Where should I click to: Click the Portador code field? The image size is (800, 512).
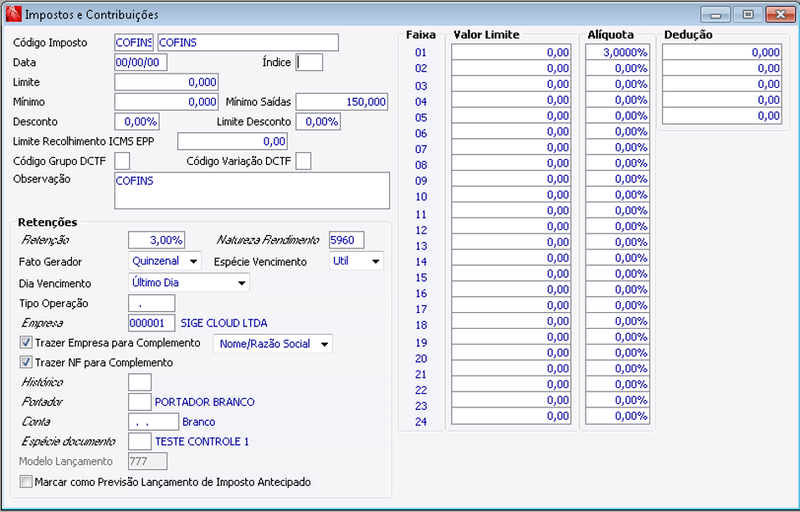click(x=140, y=402)
